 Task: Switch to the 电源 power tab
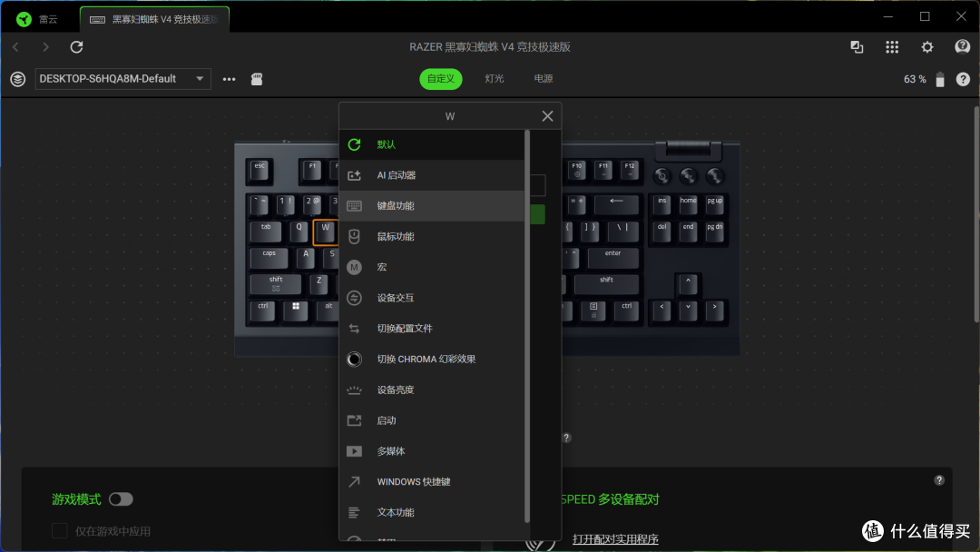coord(544,79)
